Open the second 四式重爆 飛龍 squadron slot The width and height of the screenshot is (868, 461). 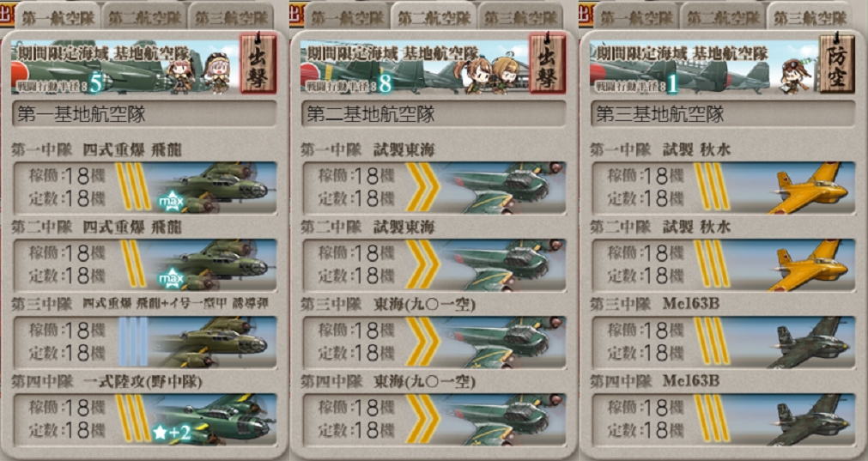point(145,264)
